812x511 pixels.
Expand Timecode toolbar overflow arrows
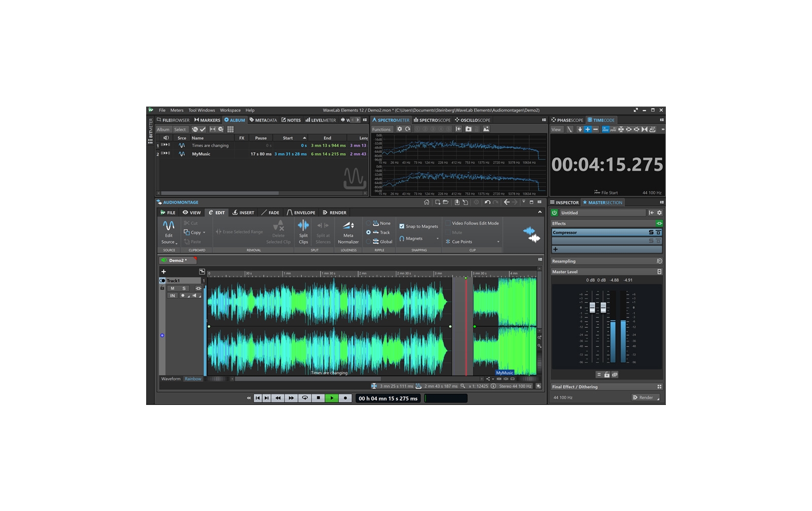[662, 129]
